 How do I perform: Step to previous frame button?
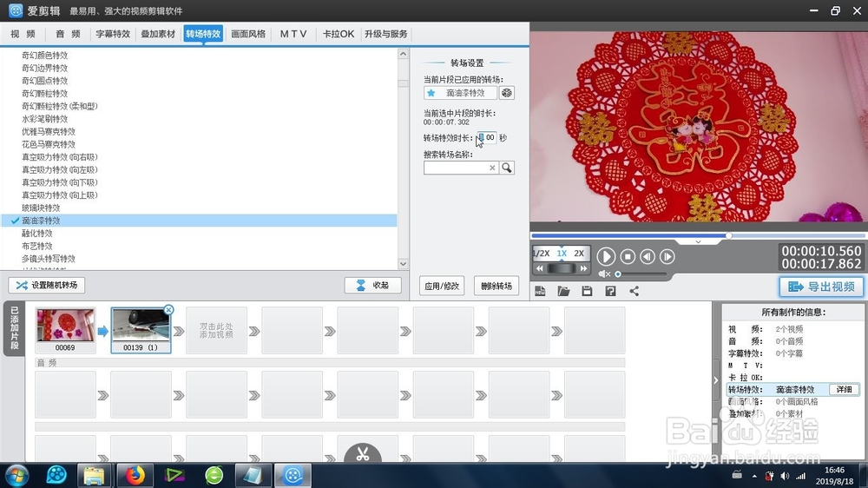click(648, 256)
